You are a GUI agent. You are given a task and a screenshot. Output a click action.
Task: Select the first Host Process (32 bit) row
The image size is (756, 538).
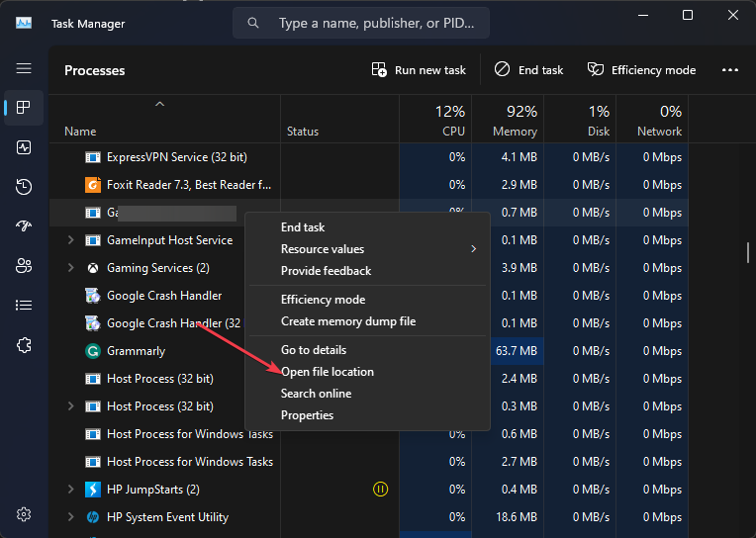pyautogui.click(x=369, y=379)
